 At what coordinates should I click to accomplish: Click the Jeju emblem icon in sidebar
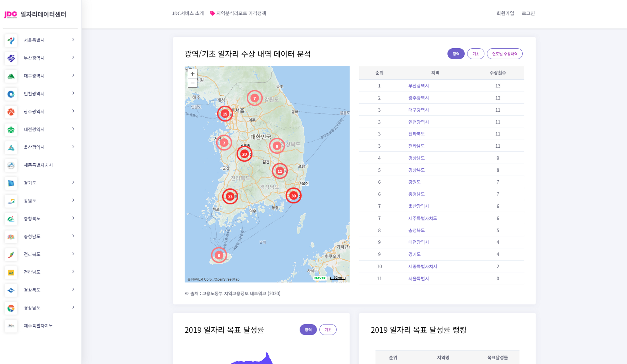[x=11, y=326]
